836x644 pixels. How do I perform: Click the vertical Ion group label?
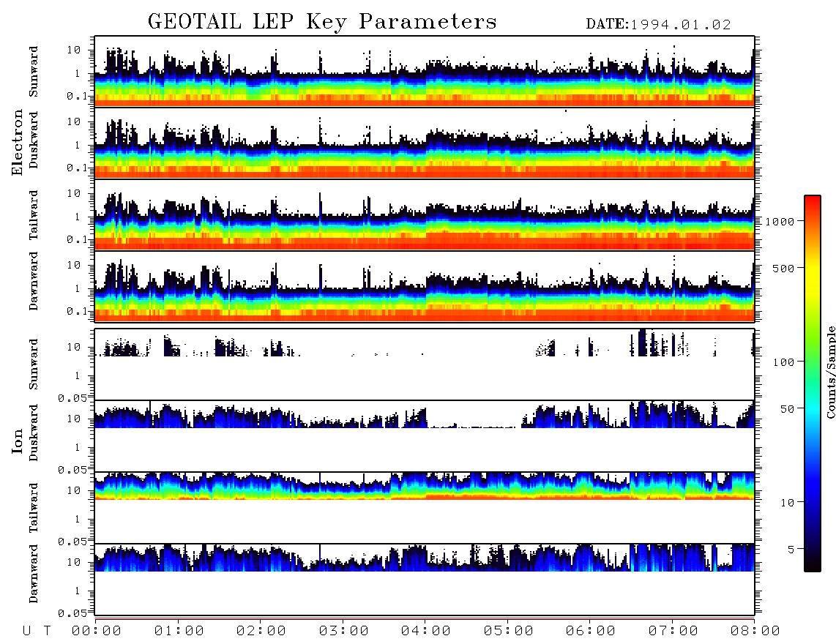(17, 441)
